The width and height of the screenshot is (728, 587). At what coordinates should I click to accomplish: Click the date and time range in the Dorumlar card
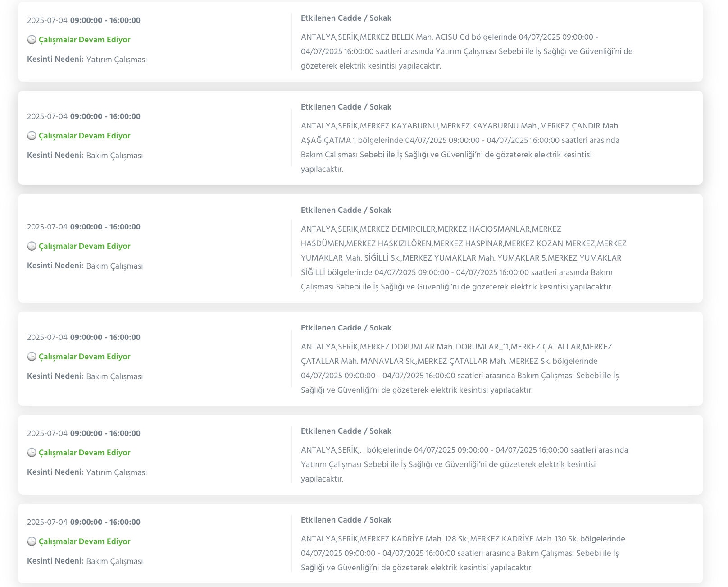(x=84, y=337)
